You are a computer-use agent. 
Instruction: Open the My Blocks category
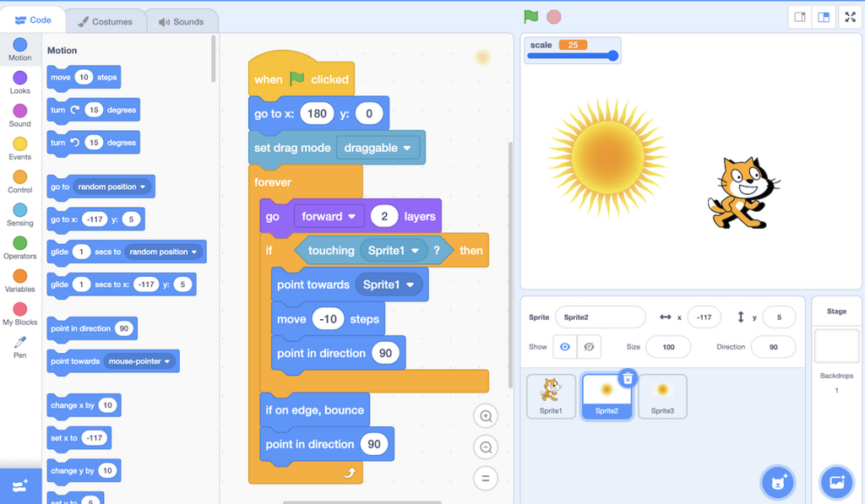[20, 314]
